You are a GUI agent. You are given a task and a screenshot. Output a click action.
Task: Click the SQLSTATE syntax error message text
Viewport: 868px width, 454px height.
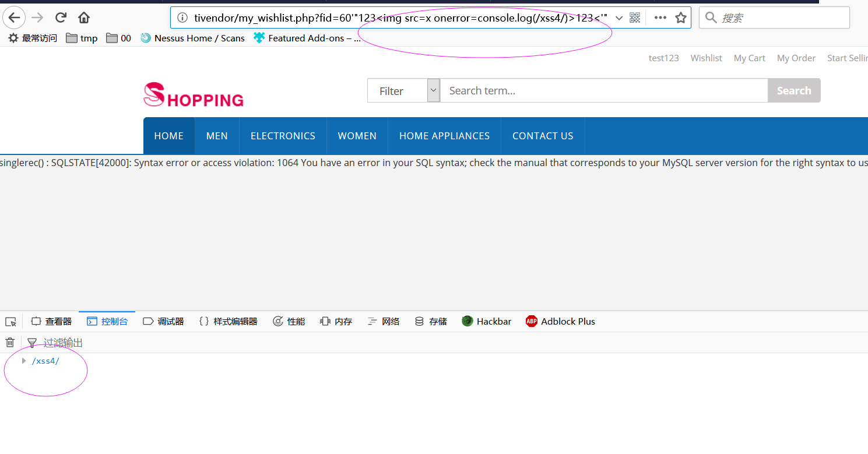(x=434, y=163)
